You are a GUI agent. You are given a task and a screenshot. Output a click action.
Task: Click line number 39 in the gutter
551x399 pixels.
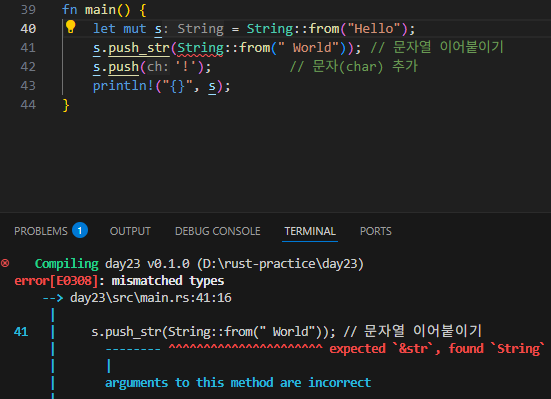28,10
